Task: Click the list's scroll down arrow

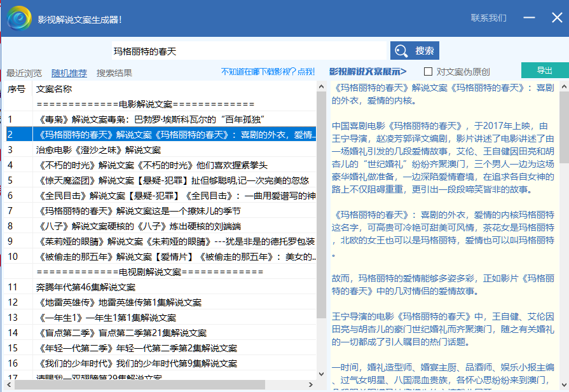Action: click(321, 374)
